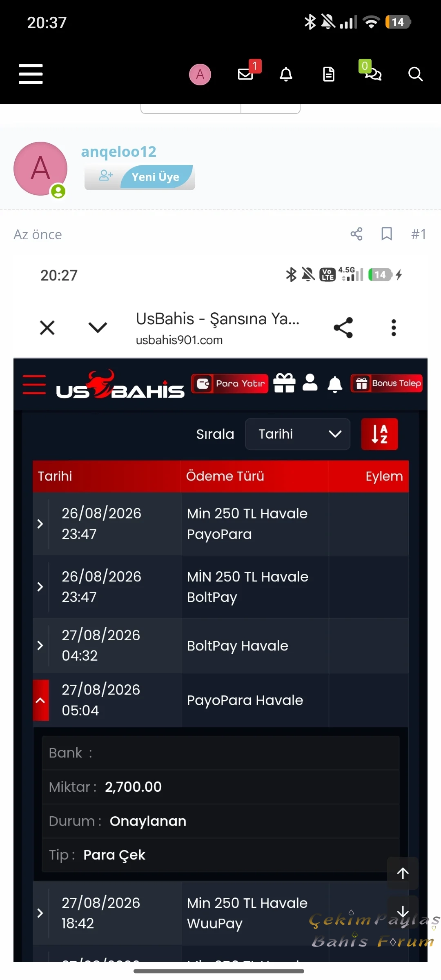This screenshot has height=980, width=441.
Task: Click the Onaylanan status value
Action: click(148, 821)
